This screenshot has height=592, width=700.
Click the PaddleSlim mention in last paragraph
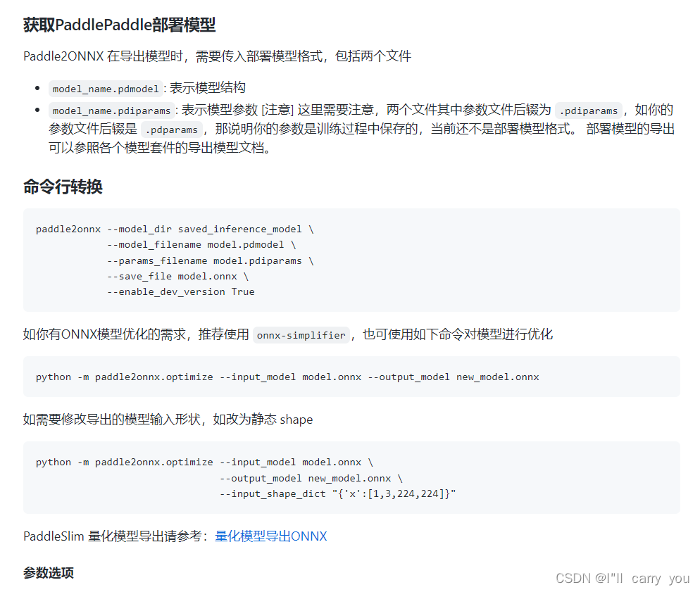click(x=53, y=536)
